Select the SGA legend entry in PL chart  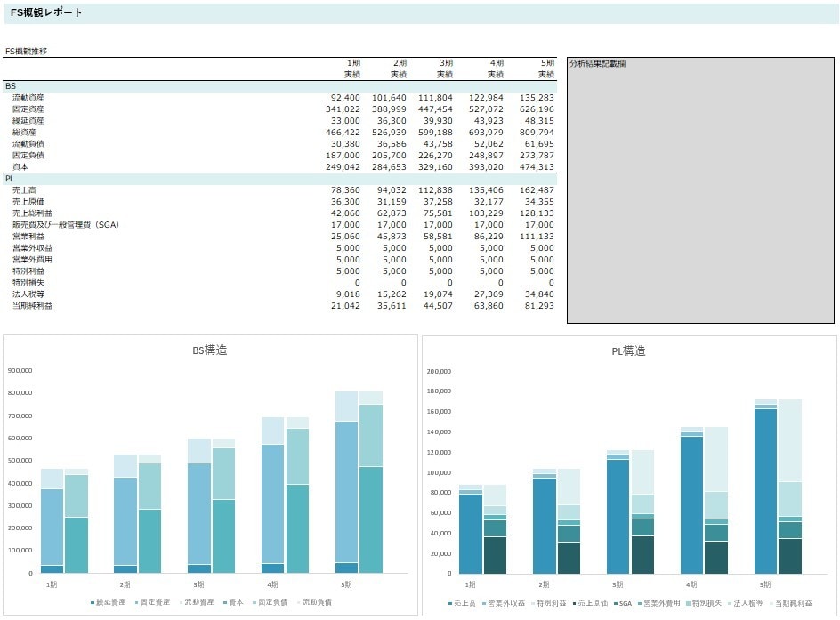(623, 603)
